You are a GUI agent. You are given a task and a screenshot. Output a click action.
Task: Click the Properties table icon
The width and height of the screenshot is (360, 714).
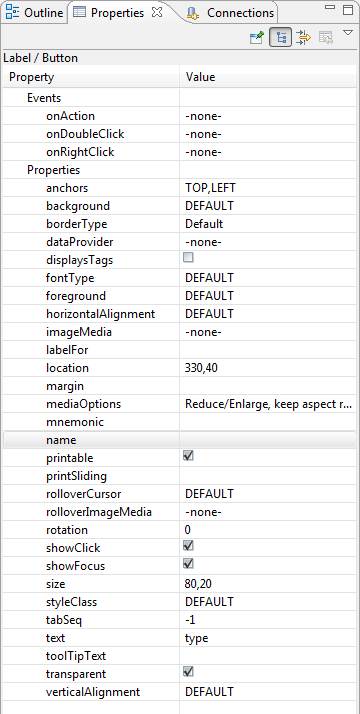click(79, 13)
